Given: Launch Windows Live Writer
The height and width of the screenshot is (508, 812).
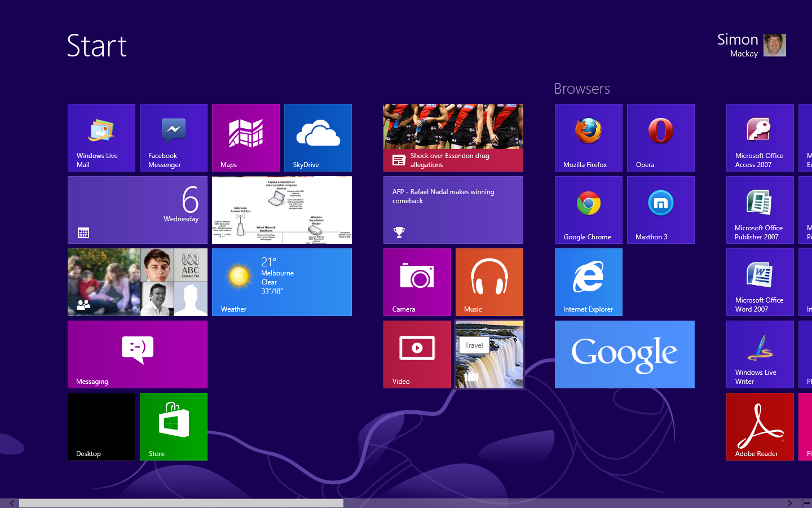Looking at the screenshot, I should point(760,354).
